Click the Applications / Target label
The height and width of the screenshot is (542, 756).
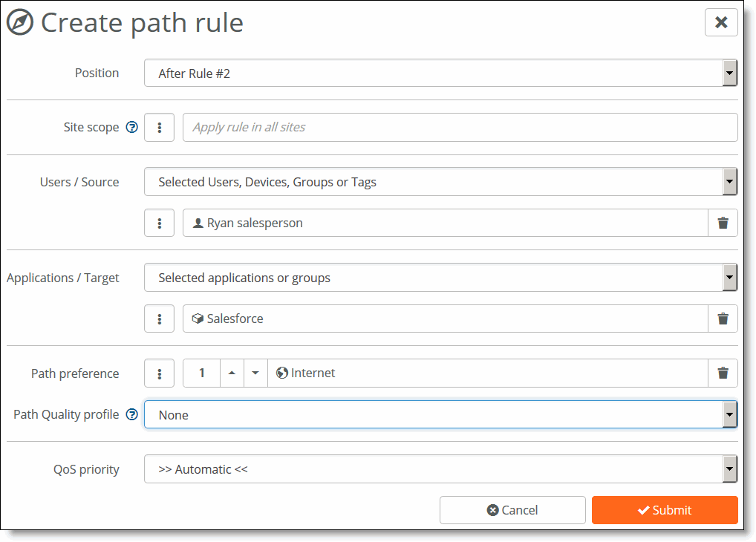(x=62, y=278)
